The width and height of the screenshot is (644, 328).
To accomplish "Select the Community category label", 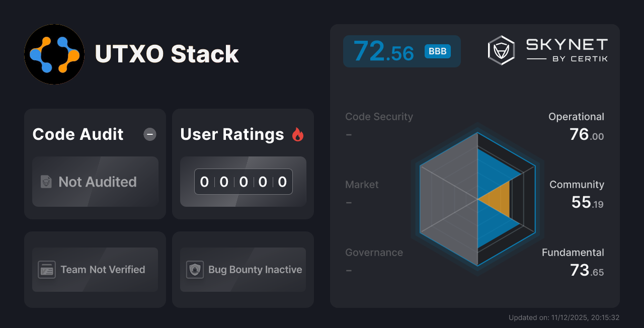I will point(577,185).
